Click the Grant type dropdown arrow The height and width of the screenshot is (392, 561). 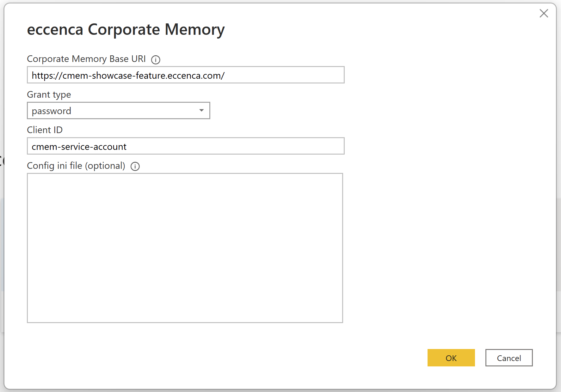tap(201, 111)
